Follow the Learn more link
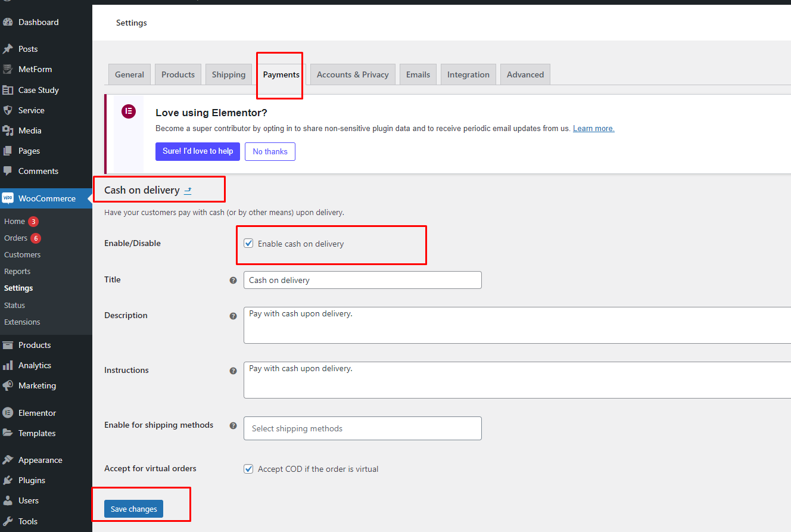 593,129
